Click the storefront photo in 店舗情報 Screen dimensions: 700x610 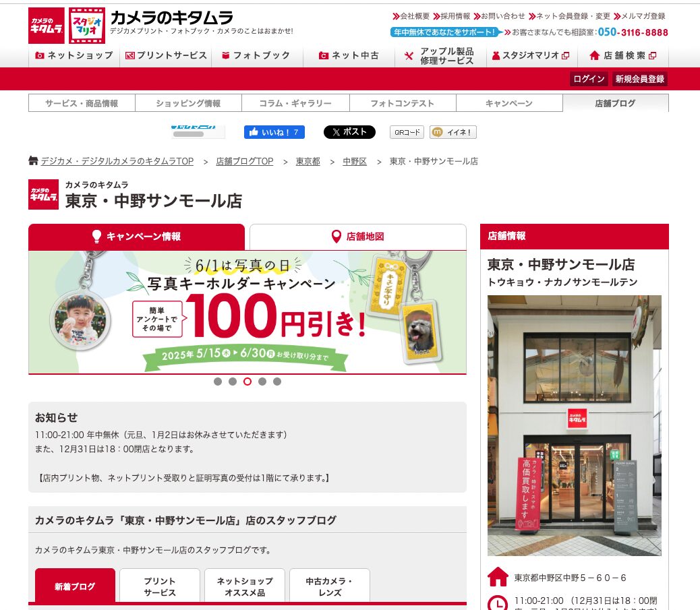pyautogui.click(x=575, y=425)
